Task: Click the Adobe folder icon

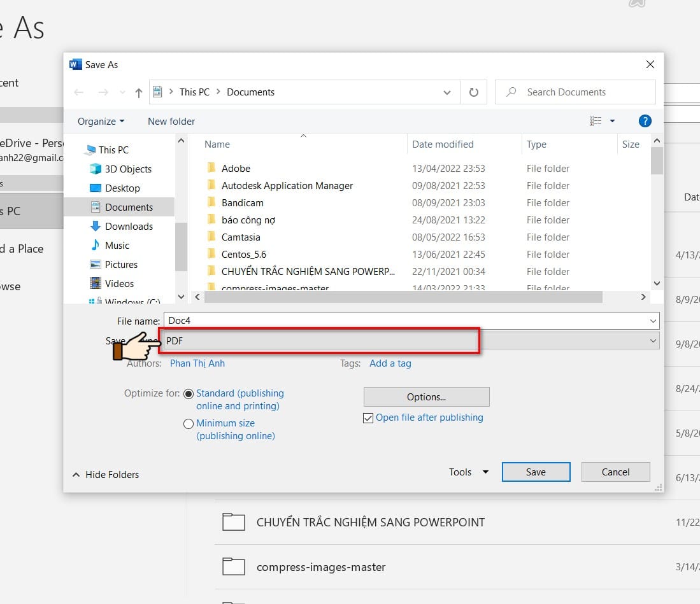Action: [x=211, y=168]
